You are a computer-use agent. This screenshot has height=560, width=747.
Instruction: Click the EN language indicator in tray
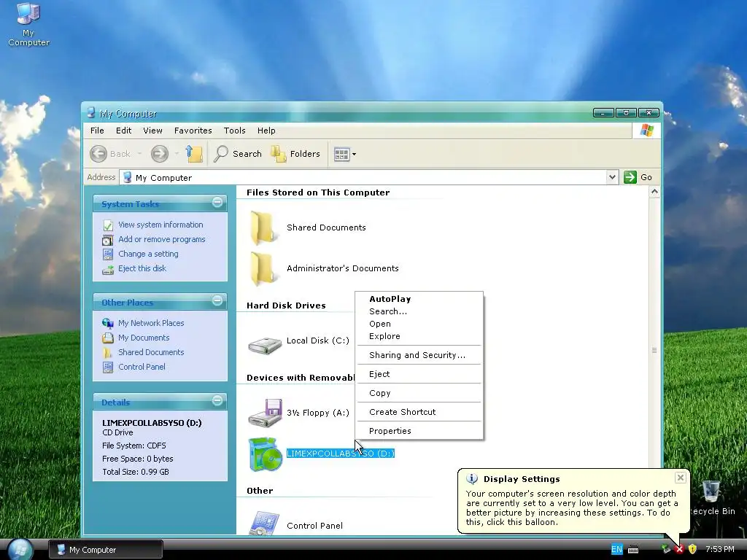pos(616,550)
